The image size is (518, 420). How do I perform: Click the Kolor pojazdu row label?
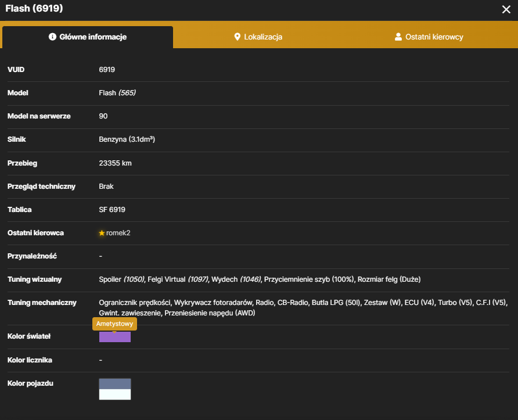click(30, 383)
